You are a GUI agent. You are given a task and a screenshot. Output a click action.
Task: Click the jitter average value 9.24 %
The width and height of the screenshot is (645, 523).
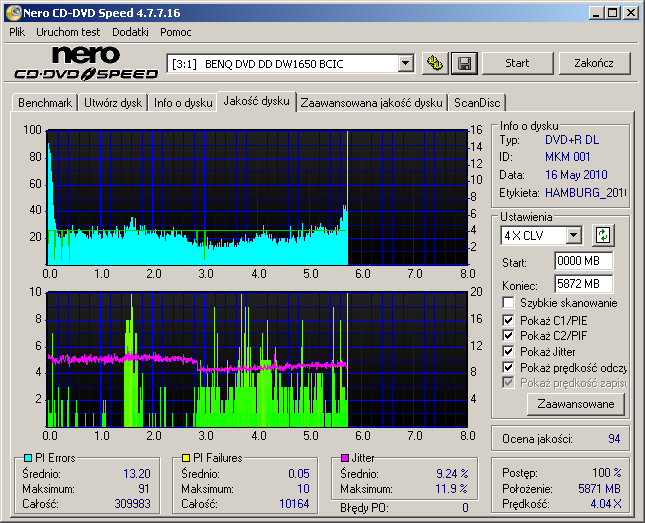(x=452, y=474)
